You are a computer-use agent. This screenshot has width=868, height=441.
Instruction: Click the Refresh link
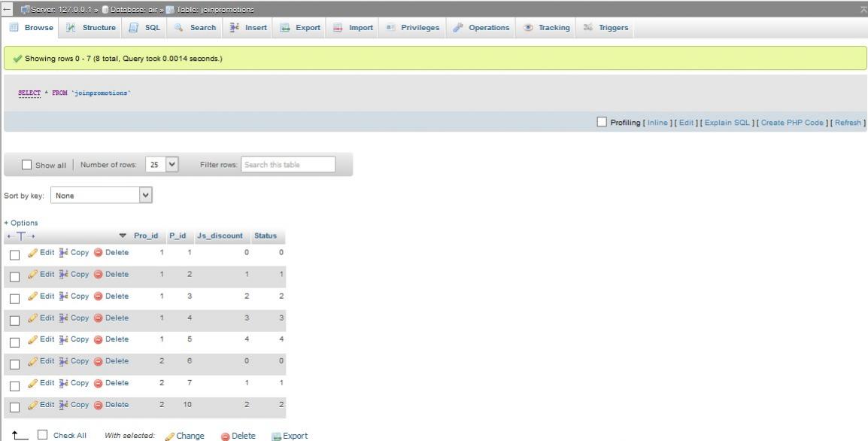(848, 123)
